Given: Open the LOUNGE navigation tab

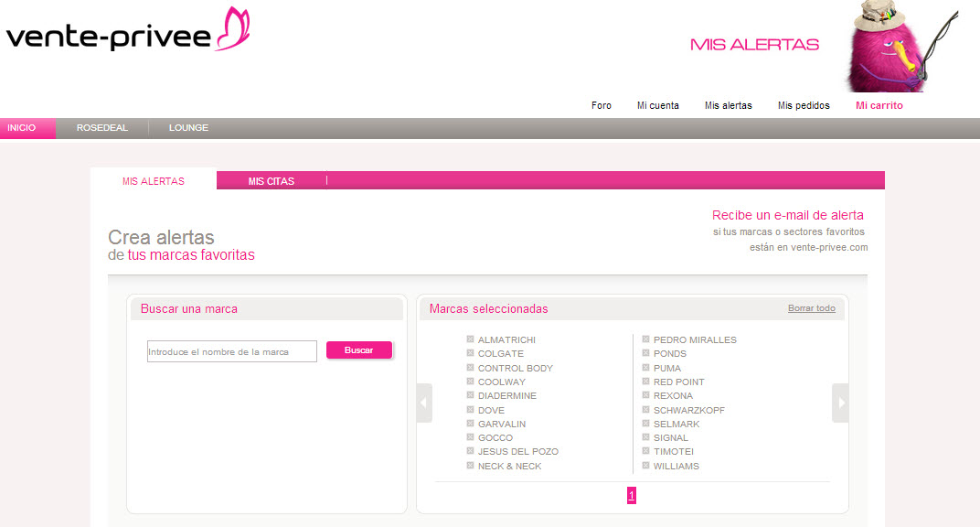Looking at the screenshot, I should tap(188, 127).
